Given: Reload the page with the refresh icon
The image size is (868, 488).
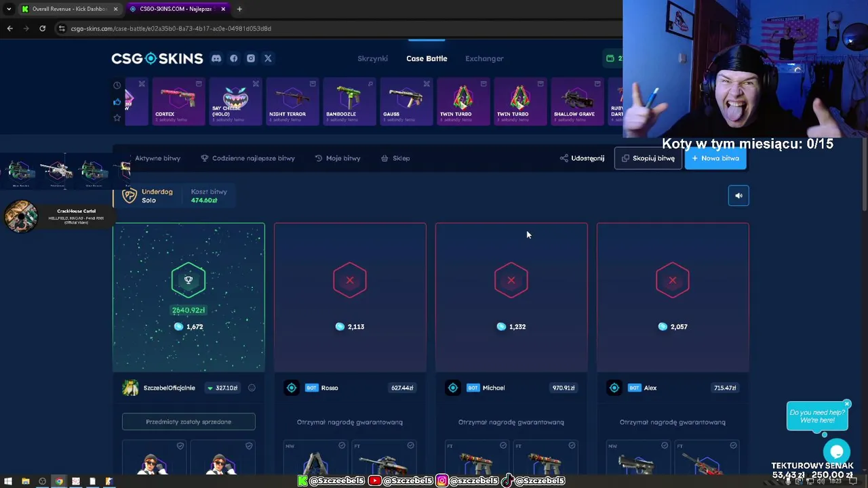Looking at the screenshot, I should click(42, 28).
